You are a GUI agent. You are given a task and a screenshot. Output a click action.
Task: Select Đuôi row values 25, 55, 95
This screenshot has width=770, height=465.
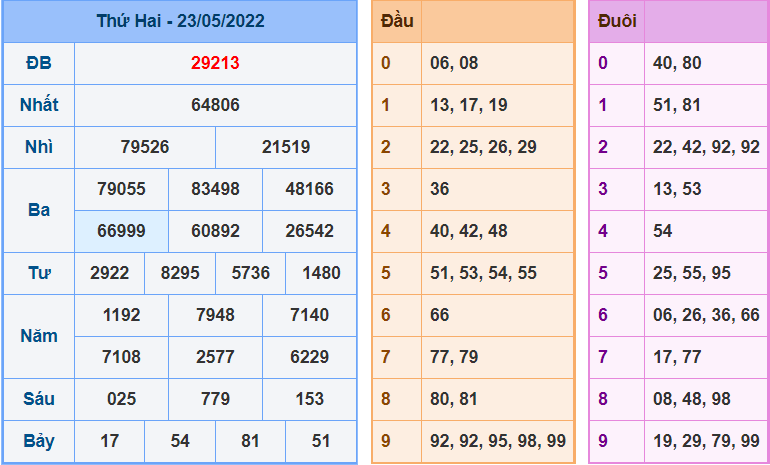click(692, 273)
